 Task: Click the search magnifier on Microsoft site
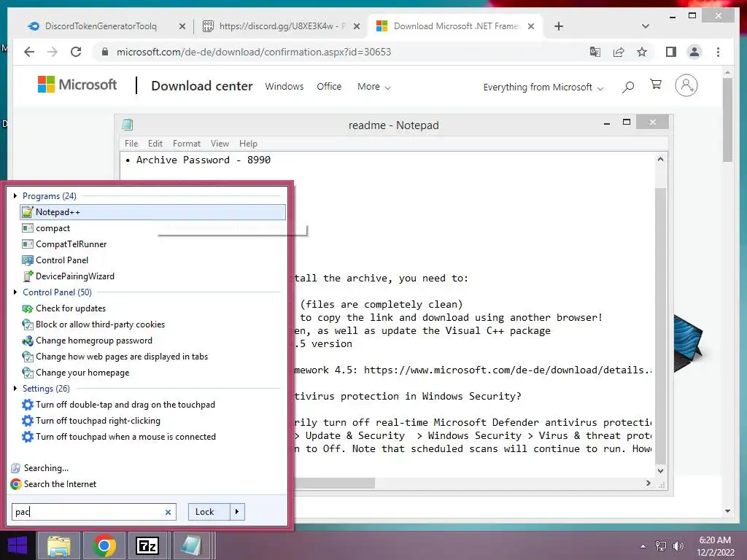pyautogui.click(x=628, y=87)
